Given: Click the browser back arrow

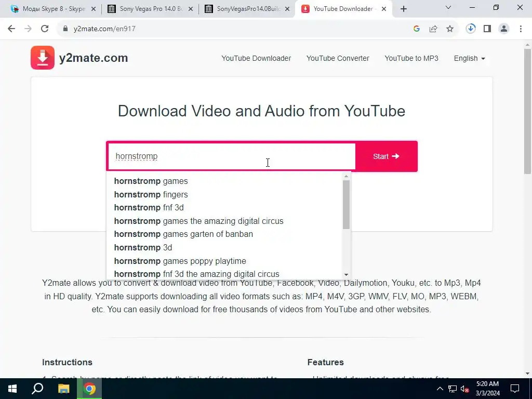Looking at the screenshot, I should pyautogui.click(x=11, y=29).
